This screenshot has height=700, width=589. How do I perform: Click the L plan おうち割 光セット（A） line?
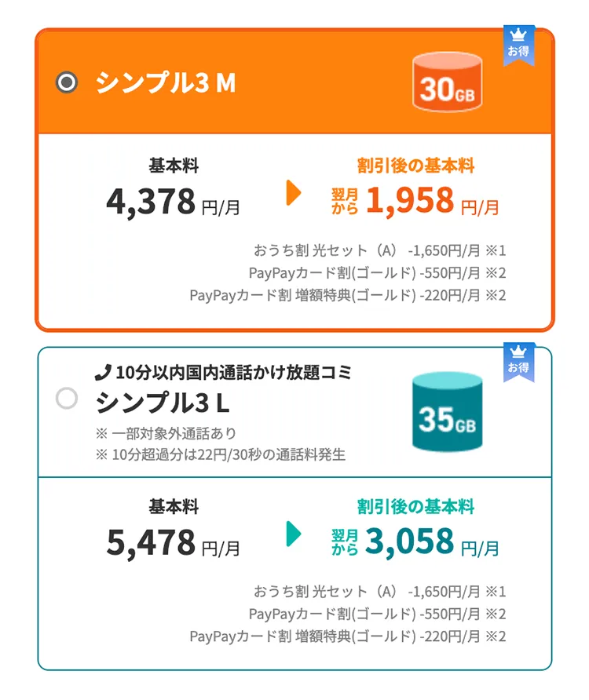pyautogui.click(x=380, y=592)
